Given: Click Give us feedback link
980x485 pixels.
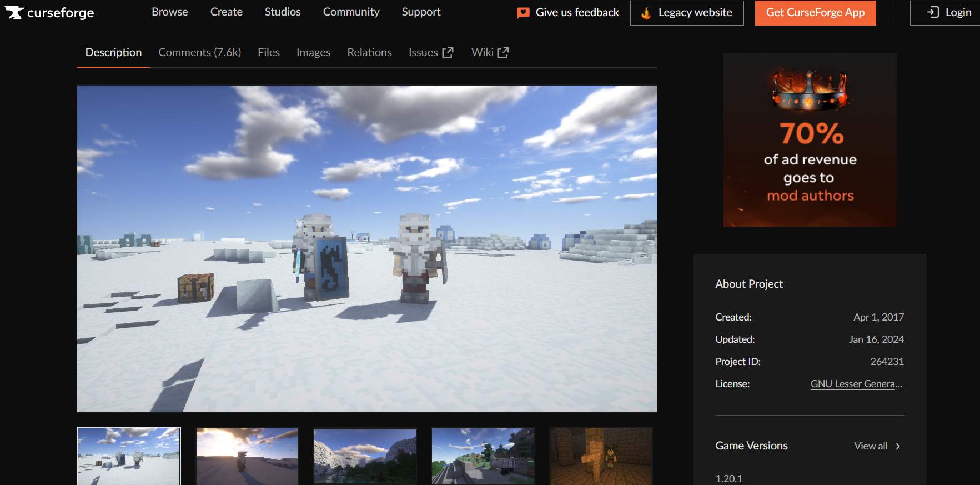Looking at the screenshot, I should coord(568,12).
